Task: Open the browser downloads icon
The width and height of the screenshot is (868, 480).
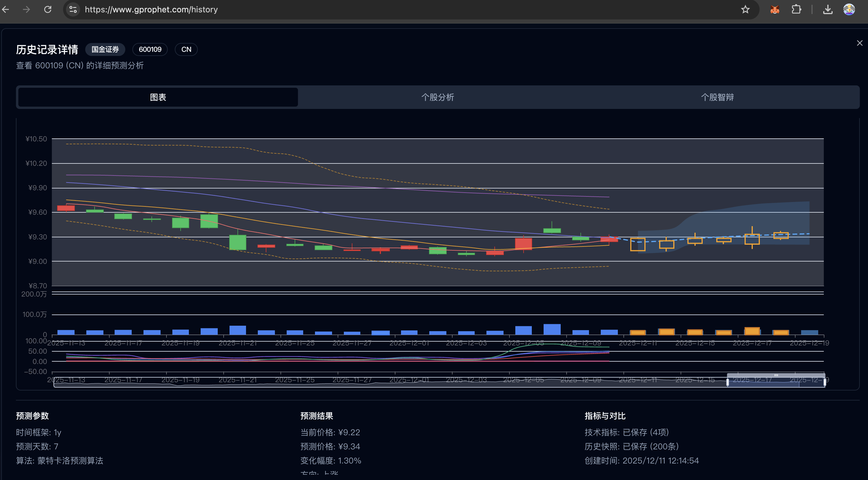Action: [x=828, y=9]
